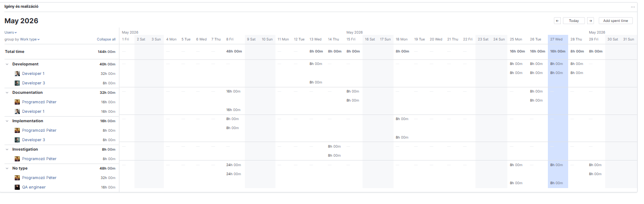Collapse the No type group chevron
Screen dimensions: 644x204
[7, 168]
